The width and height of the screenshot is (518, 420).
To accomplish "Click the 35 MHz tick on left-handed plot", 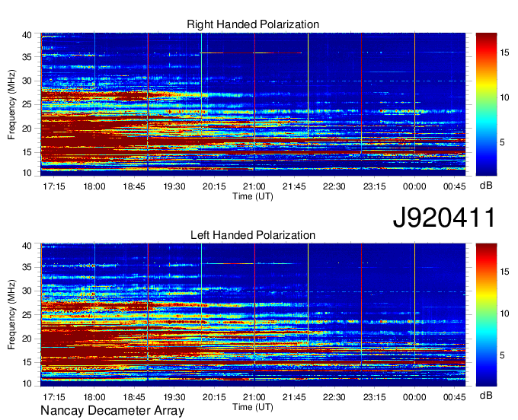I will 27,267.
